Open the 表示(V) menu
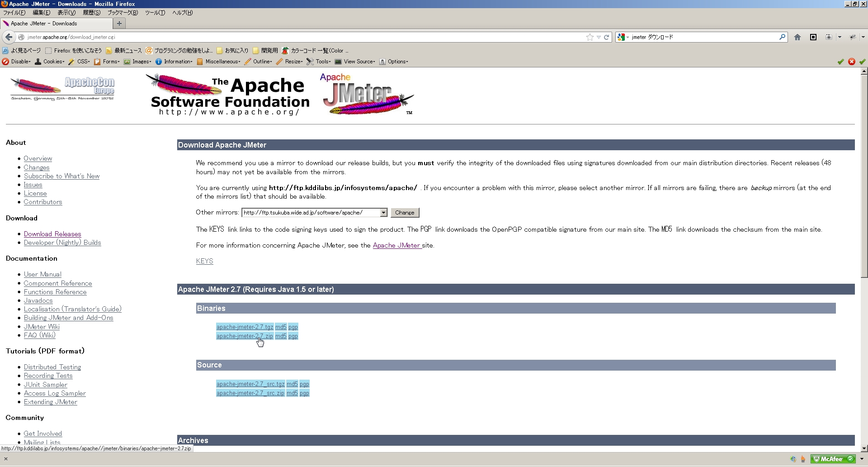The height and width of the screenshot is (467, 868). pos(66,13)
